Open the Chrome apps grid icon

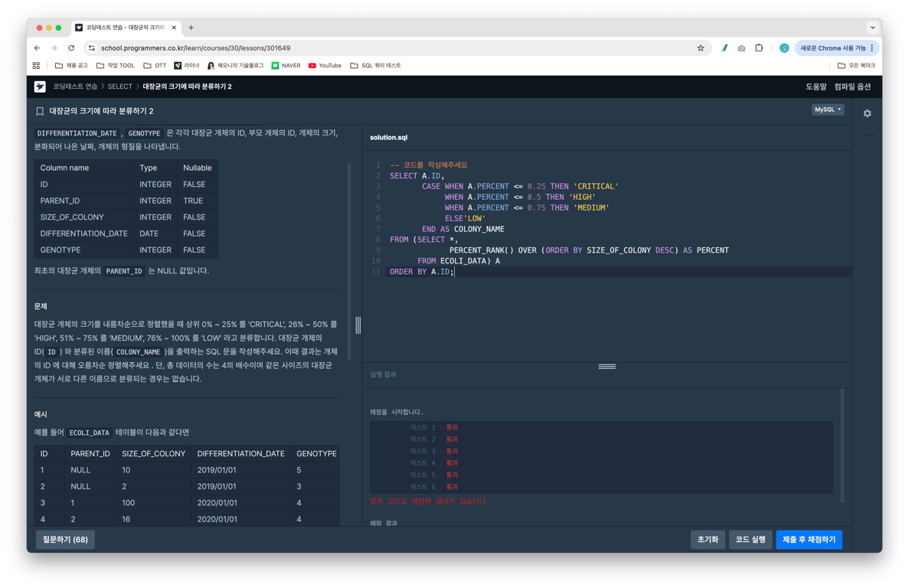(x=37, y=66)
